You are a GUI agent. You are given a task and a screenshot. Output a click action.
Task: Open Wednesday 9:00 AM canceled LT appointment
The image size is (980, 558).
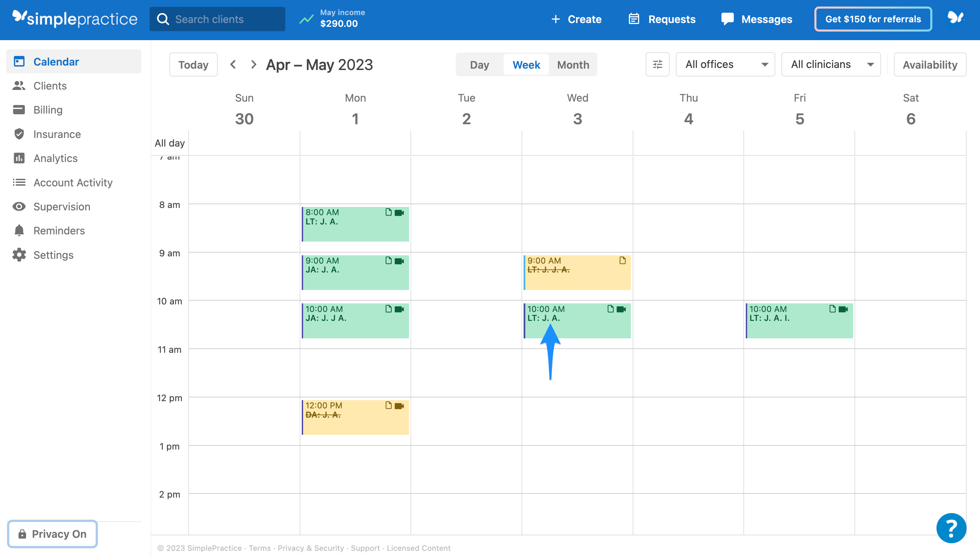(577, 272)
